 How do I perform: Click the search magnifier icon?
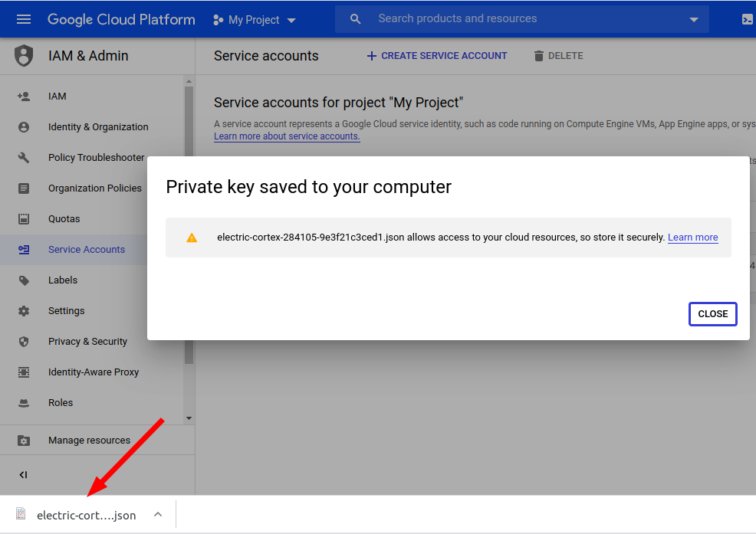pos(355,19)
